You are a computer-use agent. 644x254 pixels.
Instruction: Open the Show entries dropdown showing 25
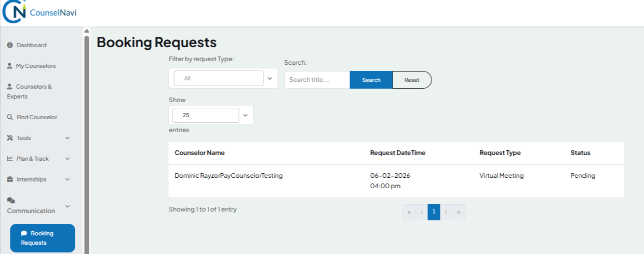pos(211,115)
